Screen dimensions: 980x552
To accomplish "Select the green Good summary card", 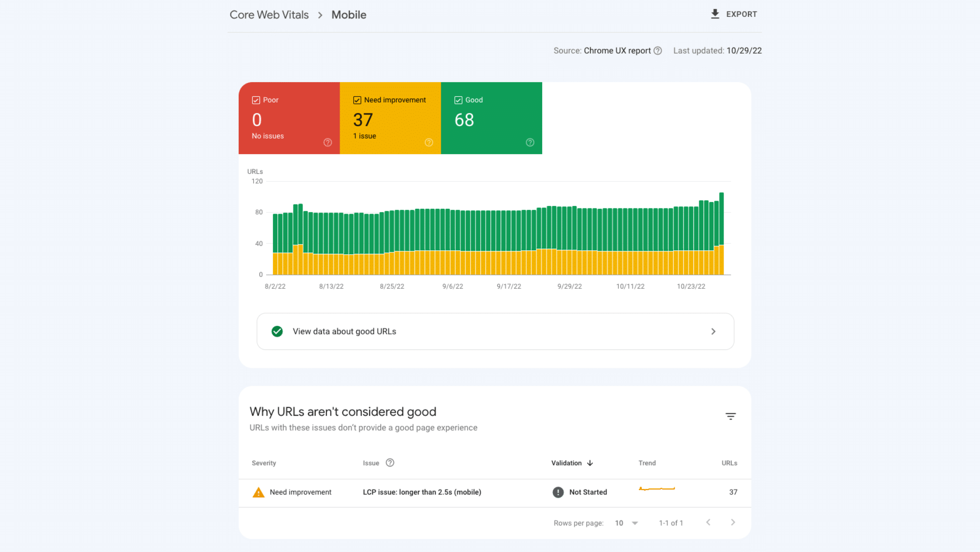I will [x=491, y=118].
